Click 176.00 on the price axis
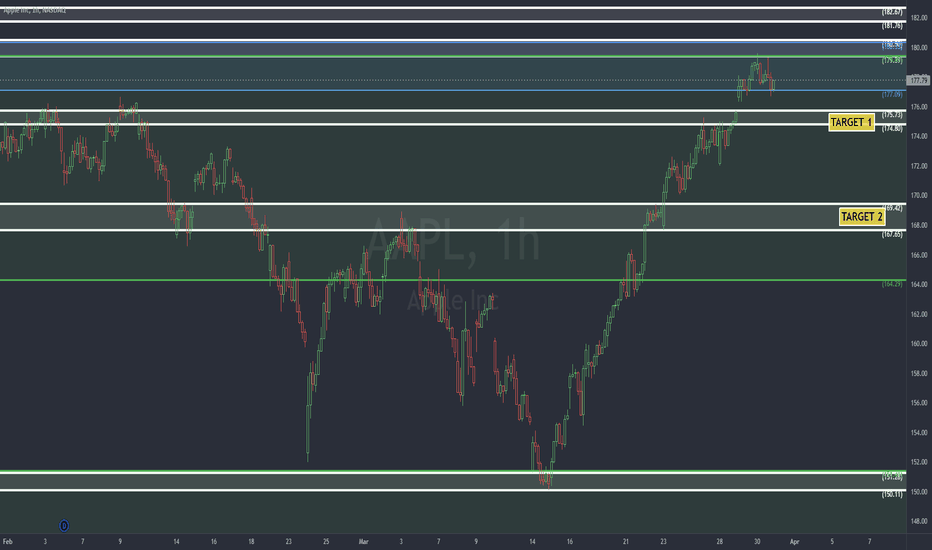 (918, 107)
